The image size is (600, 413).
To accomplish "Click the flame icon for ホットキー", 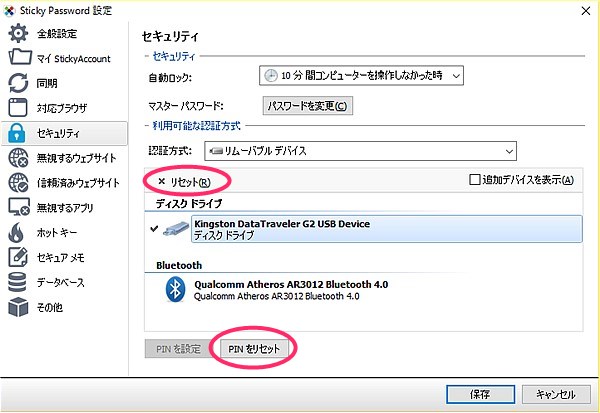I will click(x=16, y=232).
